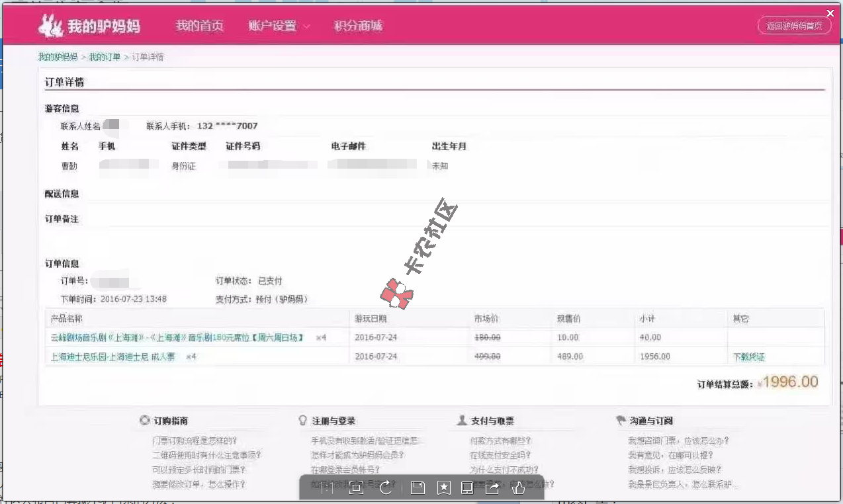843x504 pixels.
Task: Click the 订单详情 section heading
Action: (x=64, y=82)
